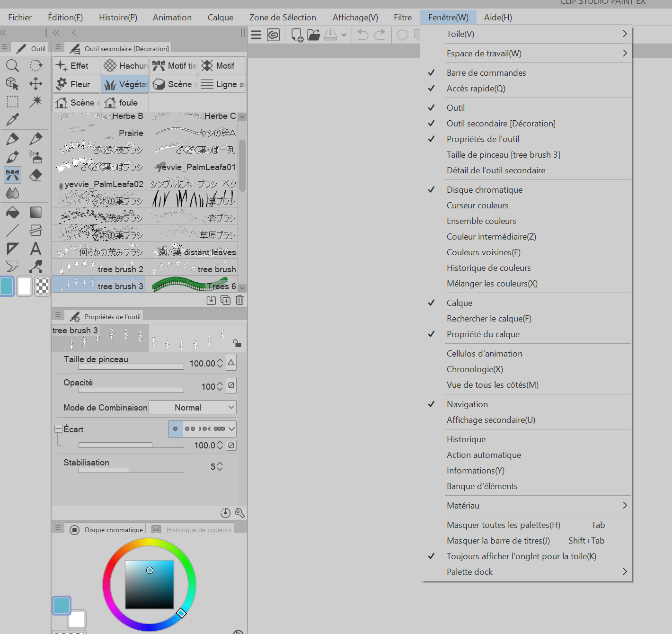This screenshot has height=634, width=672.
Task: Create a new canvas from command bar
Action: pos(297,35)
